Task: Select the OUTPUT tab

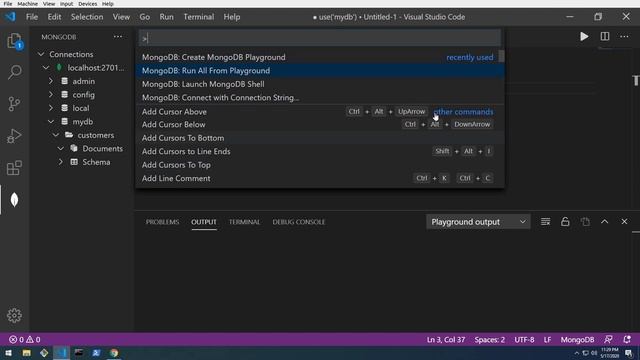Action: coord(204,222)
